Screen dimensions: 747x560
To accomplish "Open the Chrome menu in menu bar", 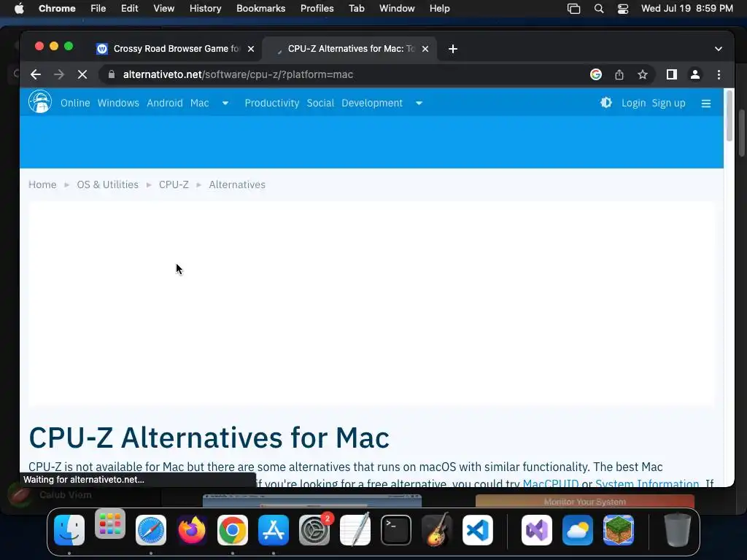I will 57,8.
